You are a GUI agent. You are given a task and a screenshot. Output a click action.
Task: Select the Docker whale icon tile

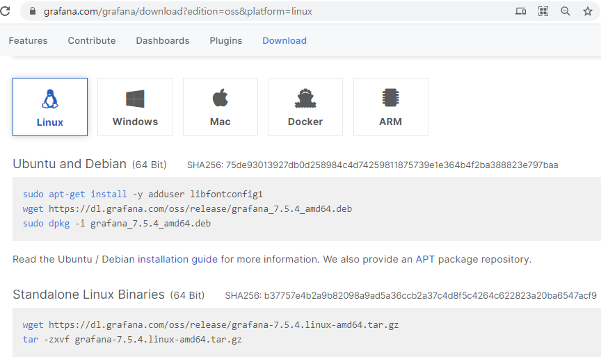[305, 107]
